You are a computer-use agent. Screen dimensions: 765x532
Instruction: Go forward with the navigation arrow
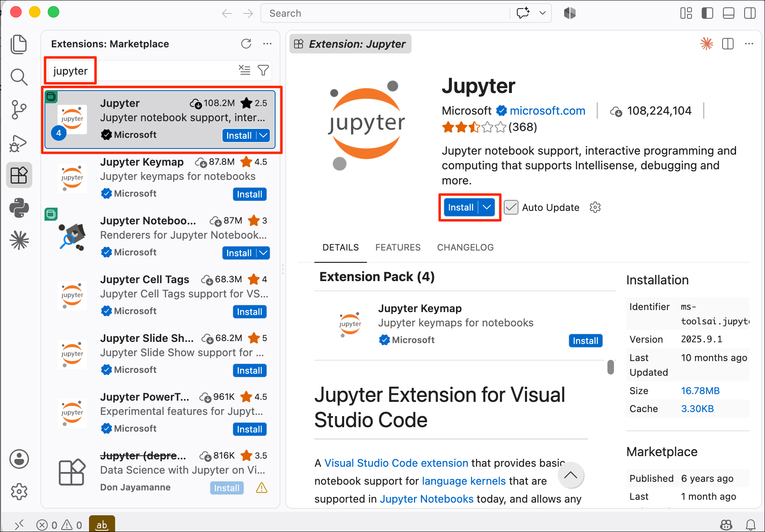click(x=248, y=13)
